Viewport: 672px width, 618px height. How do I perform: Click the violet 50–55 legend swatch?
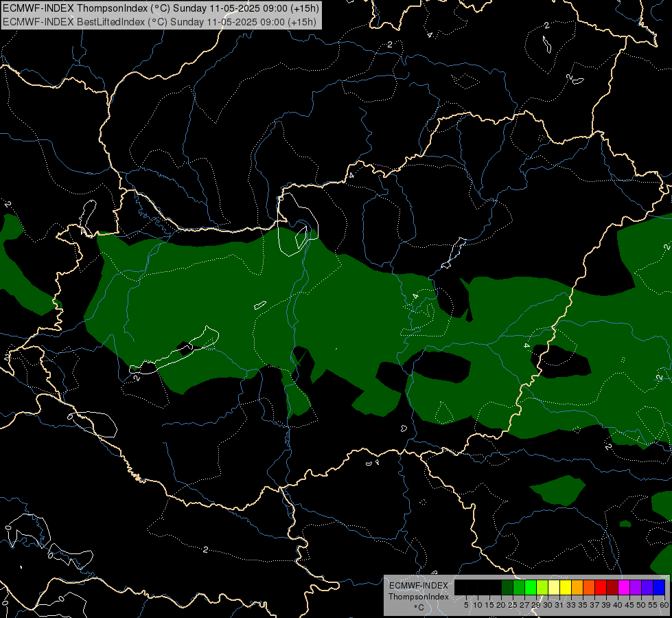point(647,588)
